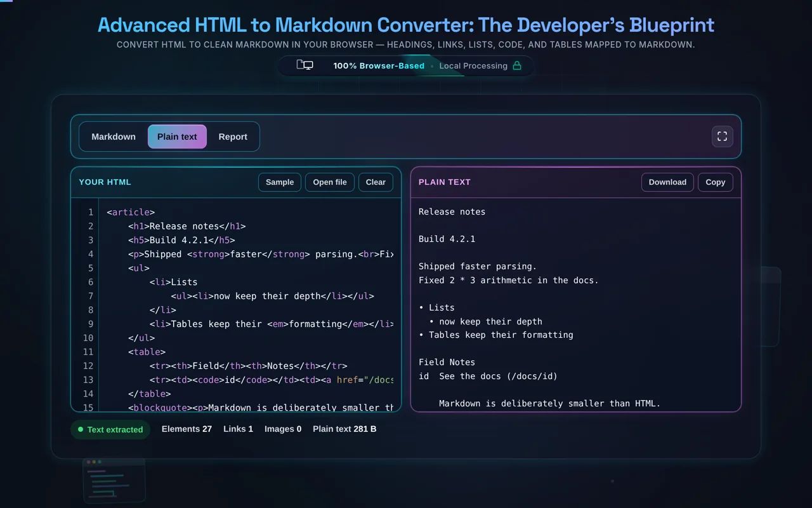812x508 pixels.
Task: Click 'id See the docs (/docs/id)' line
Action: [x=488, y=376]
